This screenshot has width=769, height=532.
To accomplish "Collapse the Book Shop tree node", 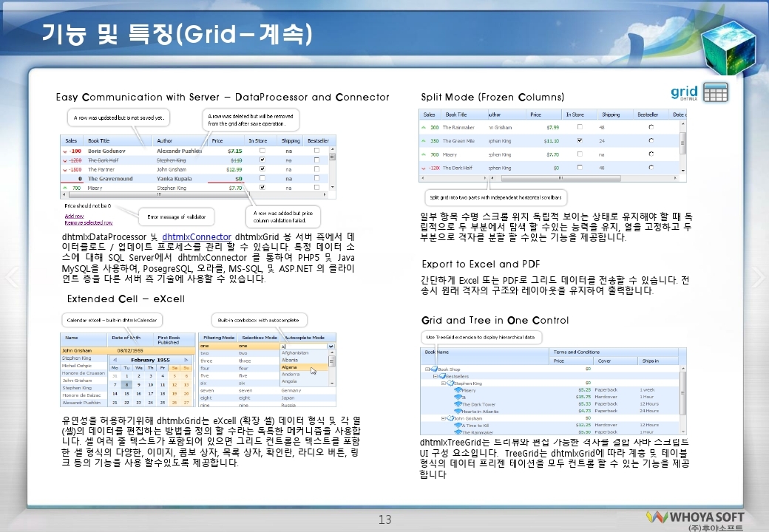I will [x=427, y=369].
